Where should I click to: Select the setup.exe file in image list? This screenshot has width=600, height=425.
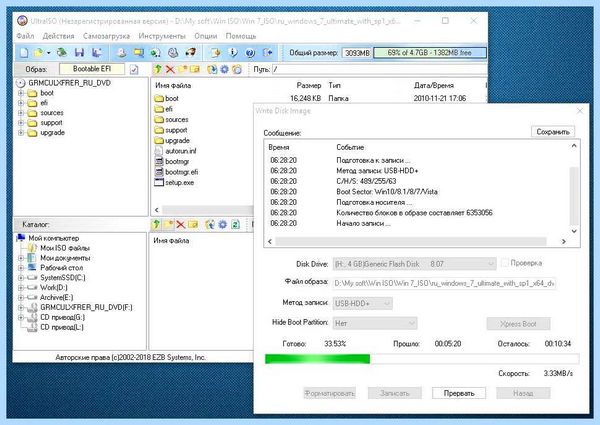174,182
